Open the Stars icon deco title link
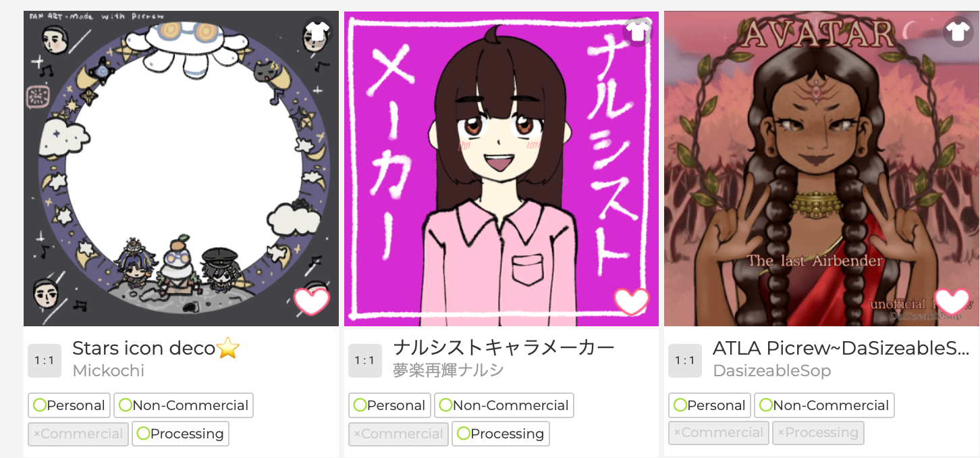This screenshot has height=458, width=980. 156,349
